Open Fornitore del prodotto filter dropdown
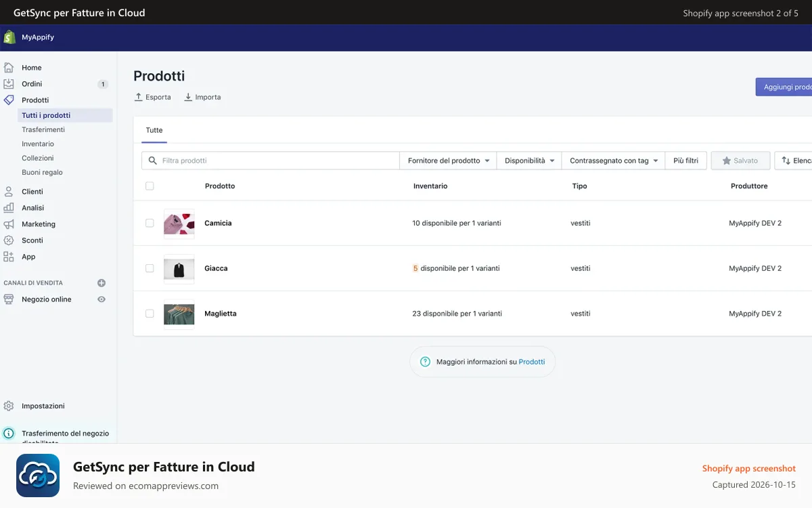Image resolution: width=812 pixels, height=508 pixels. [x=448, y=161]
